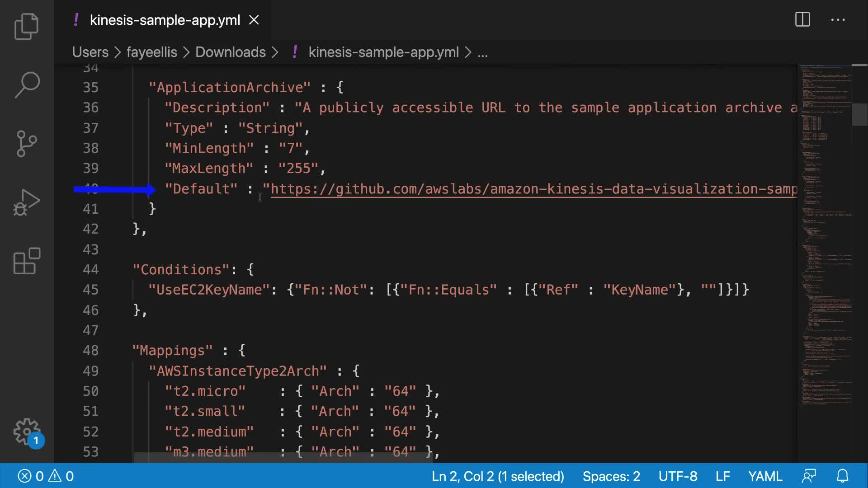Open the Search view icon
Image resolution: width=868 pixels, height=488 pixels.
click(27, 84)
